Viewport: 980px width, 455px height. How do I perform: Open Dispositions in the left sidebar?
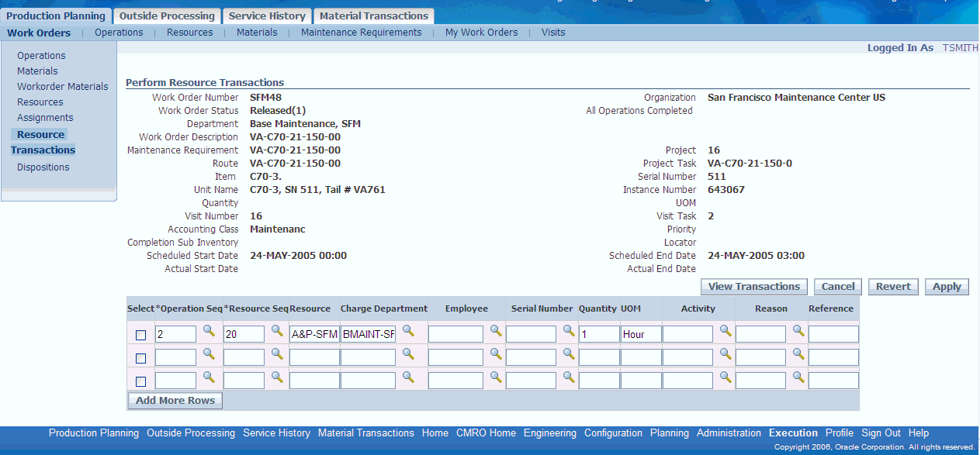click(x=43, y=167)
